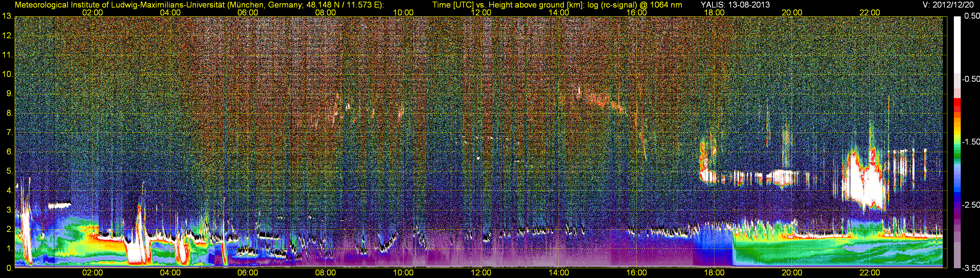The width and height of the screenshot is (980, 278).
Task: Click the 0. km height axis label
Action: pyautogui.click(x=9, y=268)
